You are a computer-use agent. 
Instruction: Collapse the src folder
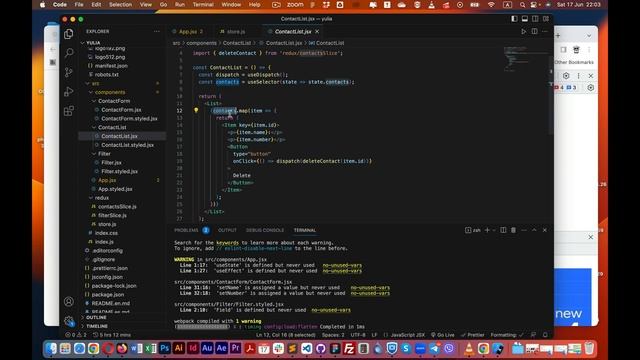pyautogui.click(x=87, y=83)
